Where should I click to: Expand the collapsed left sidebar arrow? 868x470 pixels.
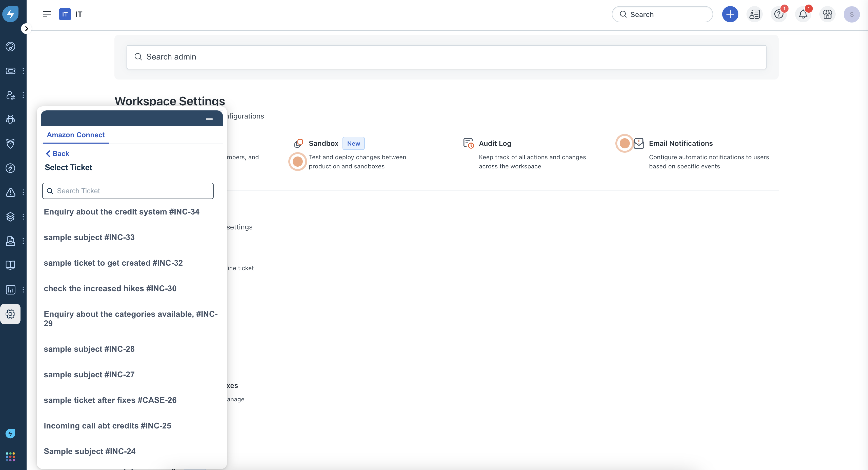[26, 29]
